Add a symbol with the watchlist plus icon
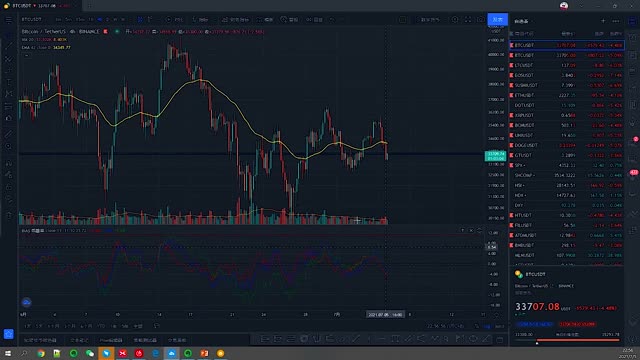 (x=603, y=21)
